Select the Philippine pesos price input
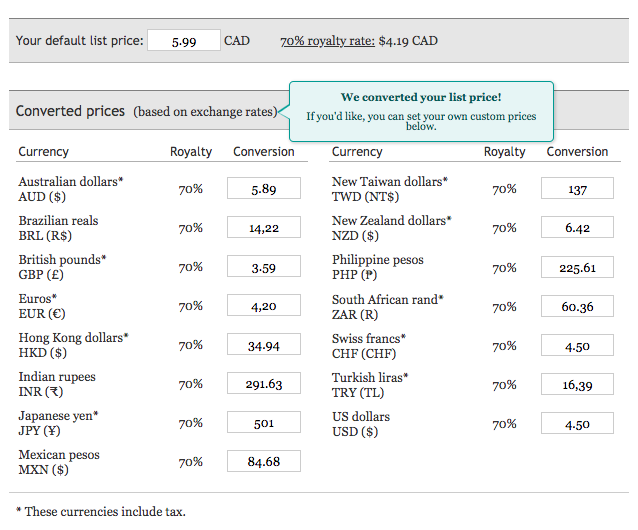This screenshot has height=530, width=638. pos(577,267)
